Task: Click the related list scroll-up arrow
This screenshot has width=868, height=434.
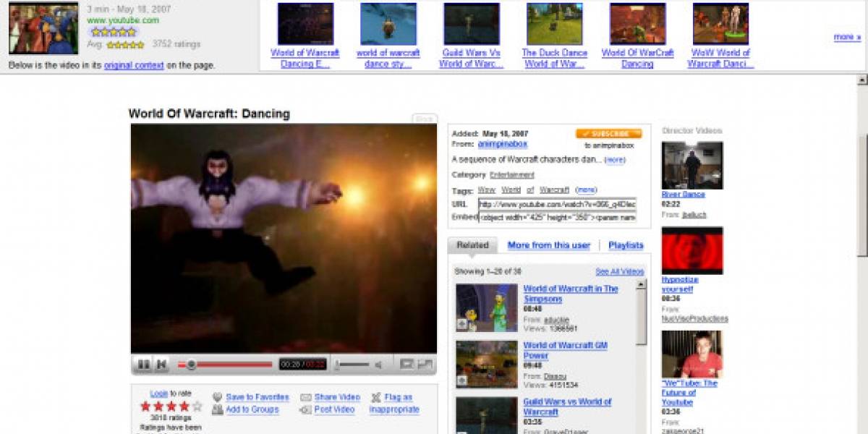Action: [x=641, y=285]
